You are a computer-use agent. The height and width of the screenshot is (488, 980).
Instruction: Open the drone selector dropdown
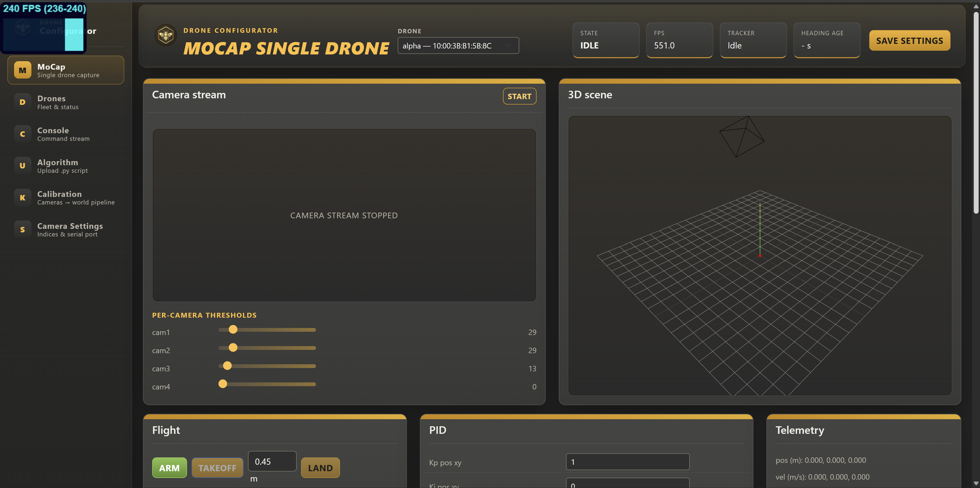pos(458,46)
